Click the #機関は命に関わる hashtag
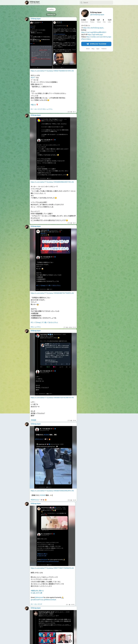This screenshot has width=138, height=644. point(37,591)
